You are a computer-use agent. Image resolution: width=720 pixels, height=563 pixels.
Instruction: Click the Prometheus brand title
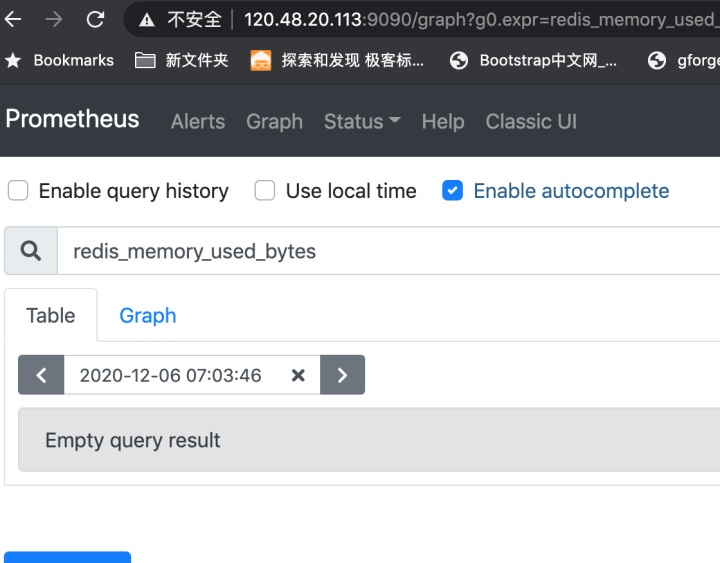pos(72,119)
